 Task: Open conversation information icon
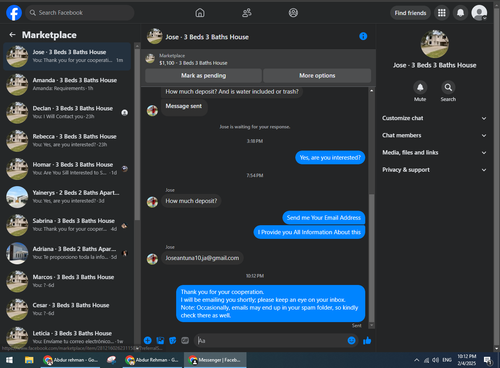pos(363,36)
